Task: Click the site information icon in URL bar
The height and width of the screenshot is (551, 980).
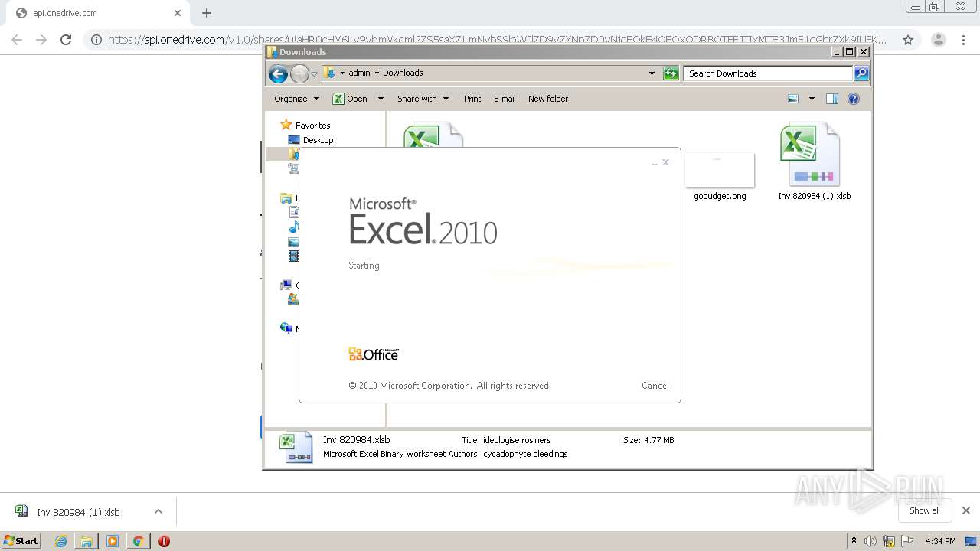Action: (x=96, y=40)
